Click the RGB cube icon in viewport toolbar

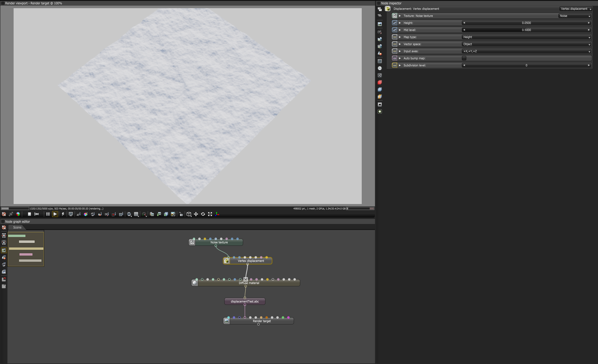tap(18, 214)
